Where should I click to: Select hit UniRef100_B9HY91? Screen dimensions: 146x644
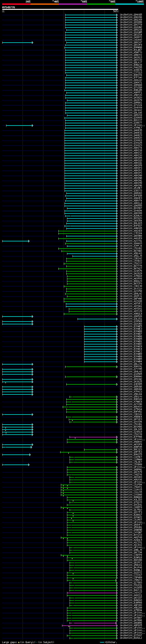131,366
